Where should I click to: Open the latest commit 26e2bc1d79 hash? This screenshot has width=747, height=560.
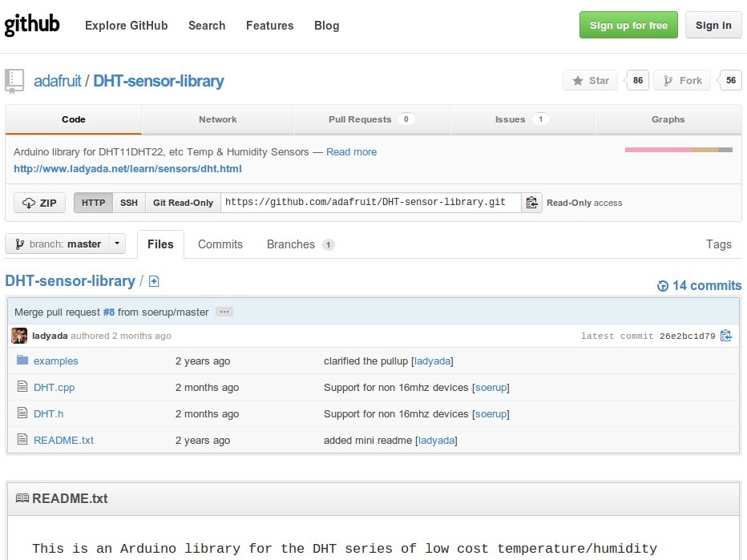coord(687,336)
